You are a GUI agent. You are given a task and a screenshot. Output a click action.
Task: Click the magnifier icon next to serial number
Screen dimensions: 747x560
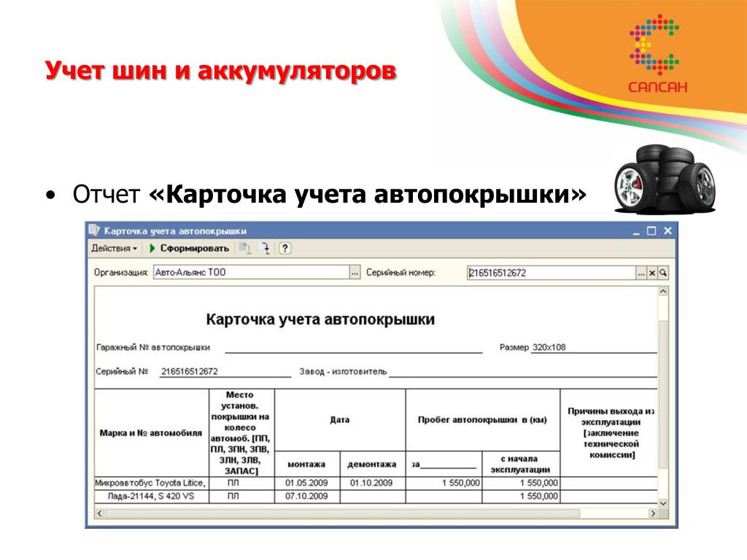tap(662, 273)
